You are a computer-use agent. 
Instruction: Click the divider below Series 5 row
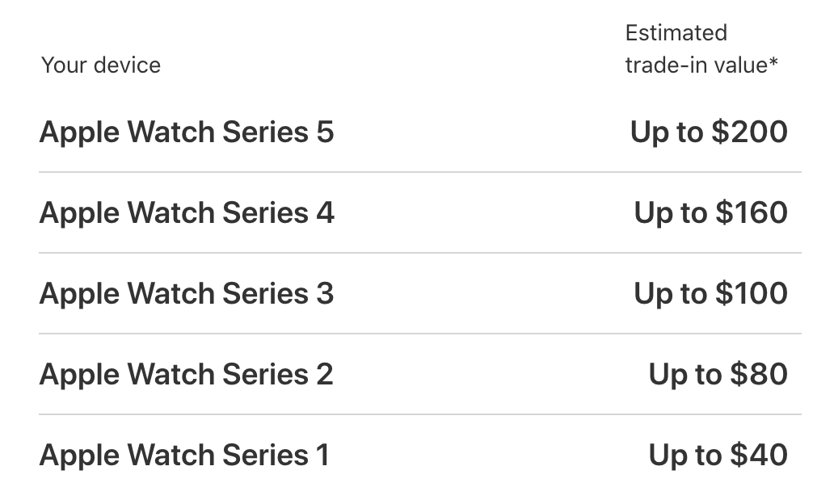(x=420, y=172)
